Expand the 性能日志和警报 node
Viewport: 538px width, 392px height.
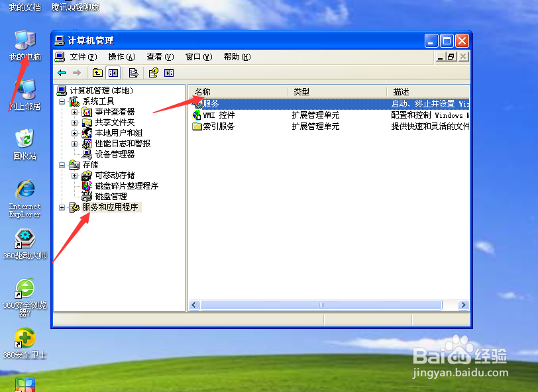[x=74, y=144]
